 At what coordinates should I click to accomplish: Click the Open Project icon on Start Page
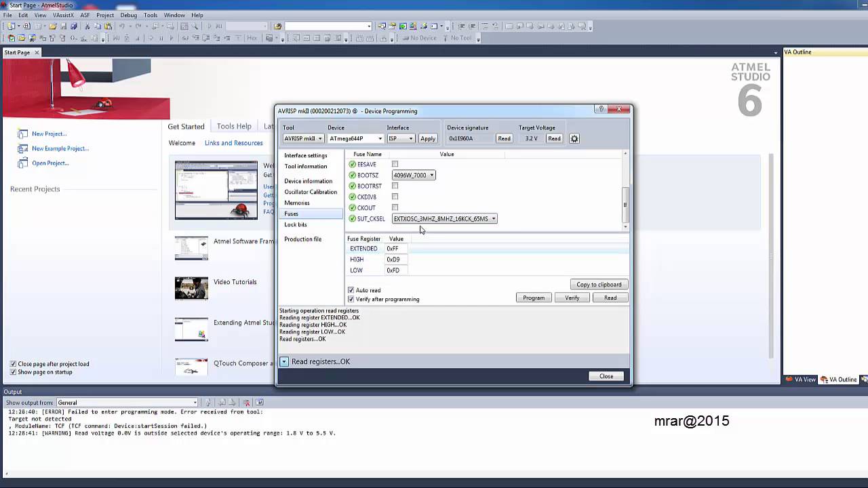tap(22, 163)
